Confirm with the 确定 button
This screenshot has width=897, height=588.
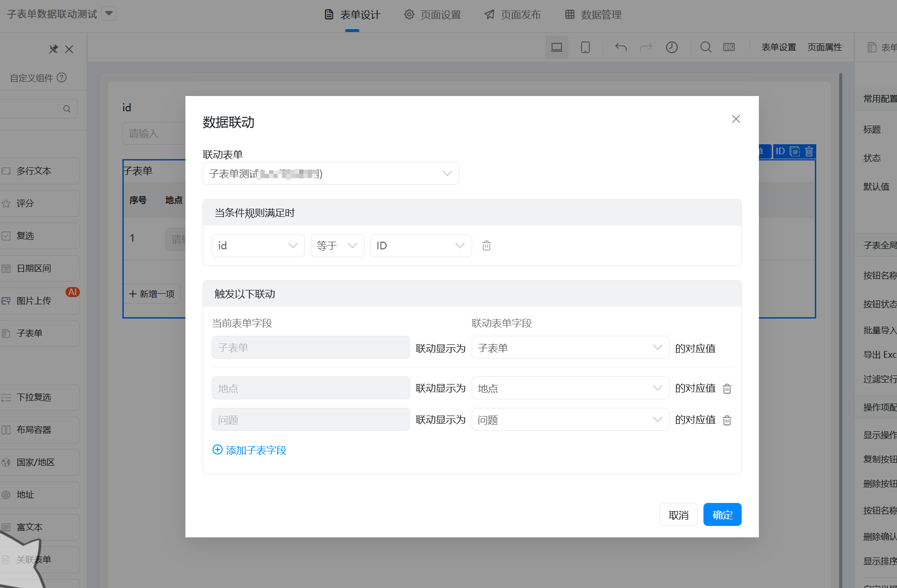pos(722,514)
